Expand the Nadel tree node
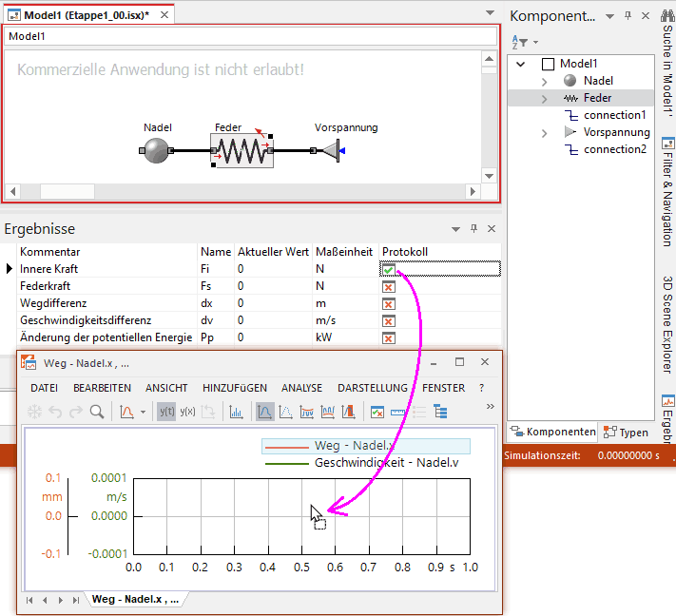 [x=544, y=81]
